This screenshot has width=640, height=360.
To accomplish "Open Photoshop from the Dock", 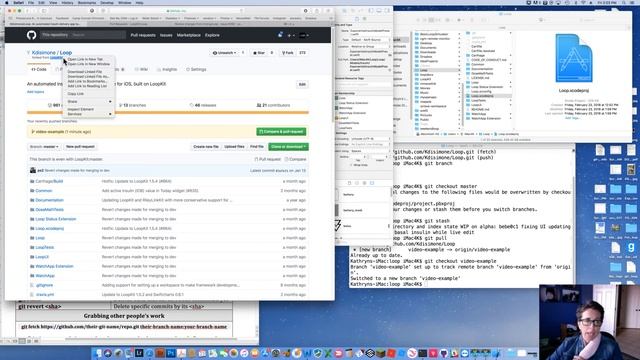I will [171, 353].
